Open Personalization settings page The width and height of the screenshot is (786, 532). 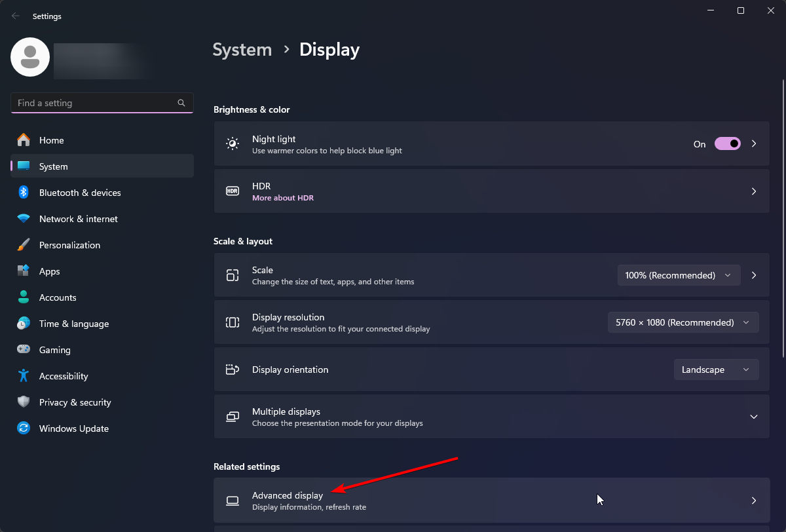point(102,245)
